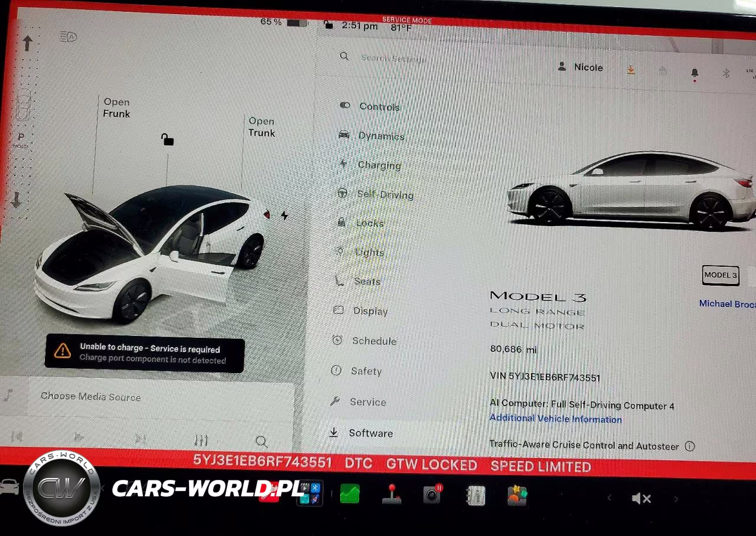The height and width of the screenshot is (536, 756).
Task: Tap the charge port lightning bolt icon
Action: [285, 215]
